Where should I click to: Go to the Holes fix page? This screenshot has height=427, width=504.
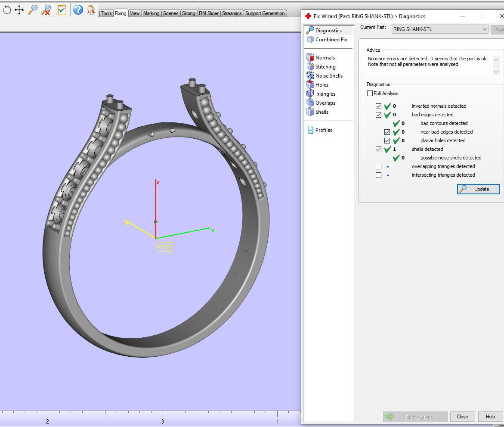tap(322, 85)
